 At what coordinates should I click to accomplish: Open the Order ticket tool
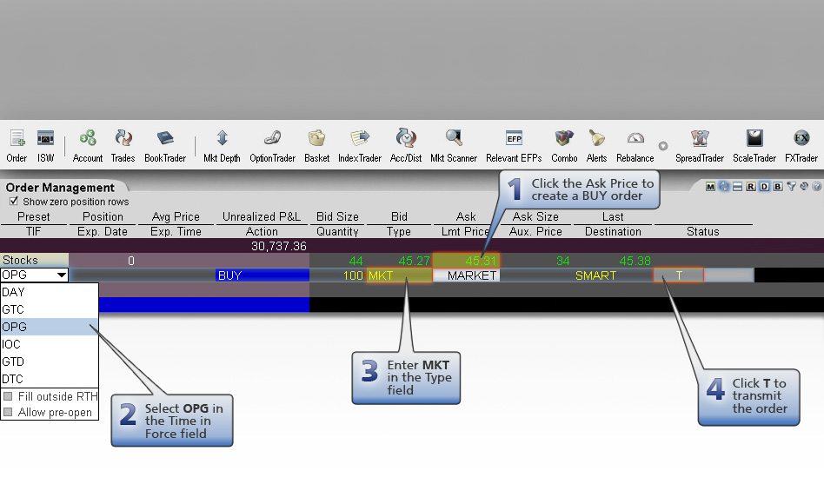click(x=17, y=146)
